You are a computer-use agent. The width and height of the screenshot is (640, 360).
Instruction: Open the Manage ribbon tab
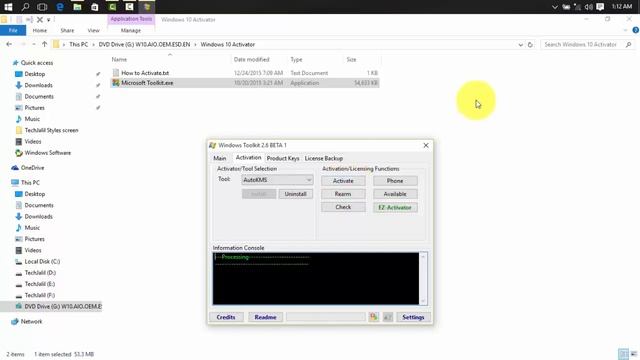tap(131, 30)
